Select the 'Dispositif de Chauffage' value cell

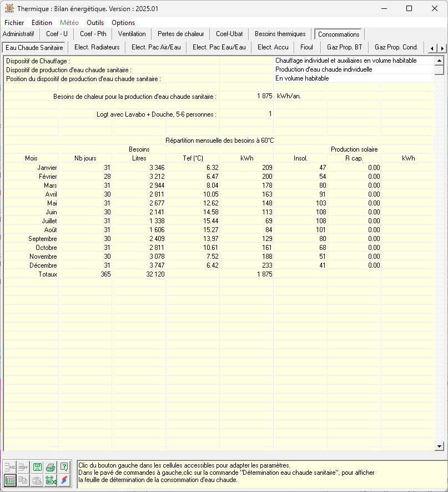(x=354, y=61)
